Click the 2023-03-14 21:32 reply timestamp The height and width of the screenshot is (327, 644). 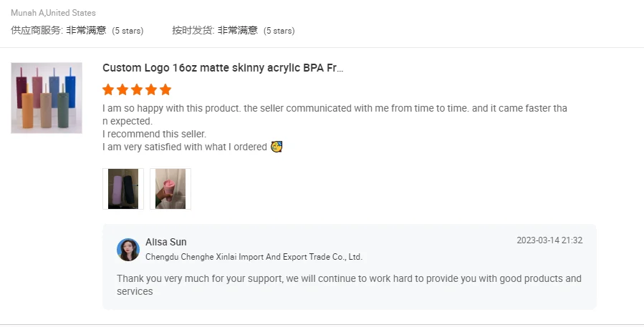549,240
